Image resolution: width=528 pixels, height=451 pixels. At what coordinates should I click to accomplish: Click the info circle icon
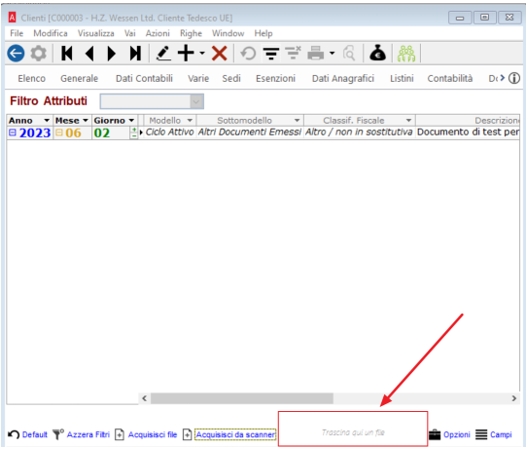[514, 78]
